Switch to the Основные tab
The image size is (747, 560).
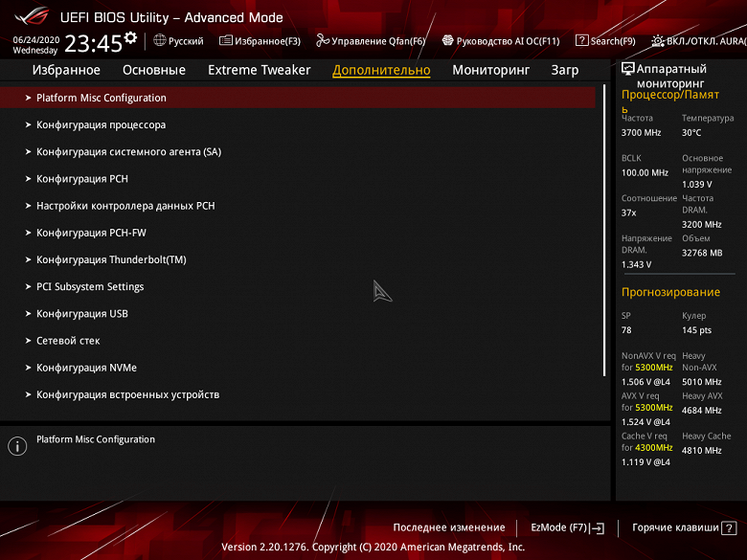(x=154, y=70)
